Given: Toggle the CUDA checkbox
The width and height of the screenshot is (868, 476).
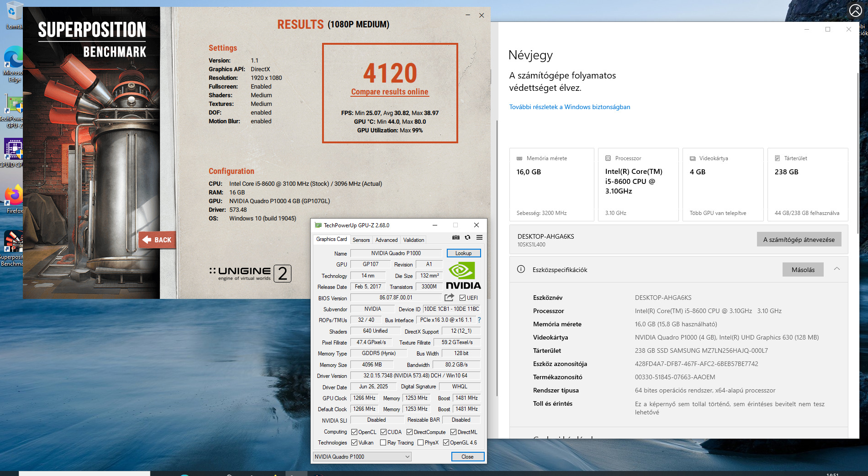Looking at the screenshot, I should tap(383, 432).
